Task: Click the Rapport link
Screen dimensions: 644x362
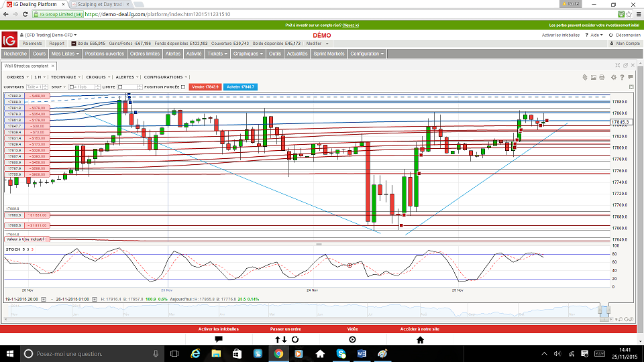Action: [56, 44]
